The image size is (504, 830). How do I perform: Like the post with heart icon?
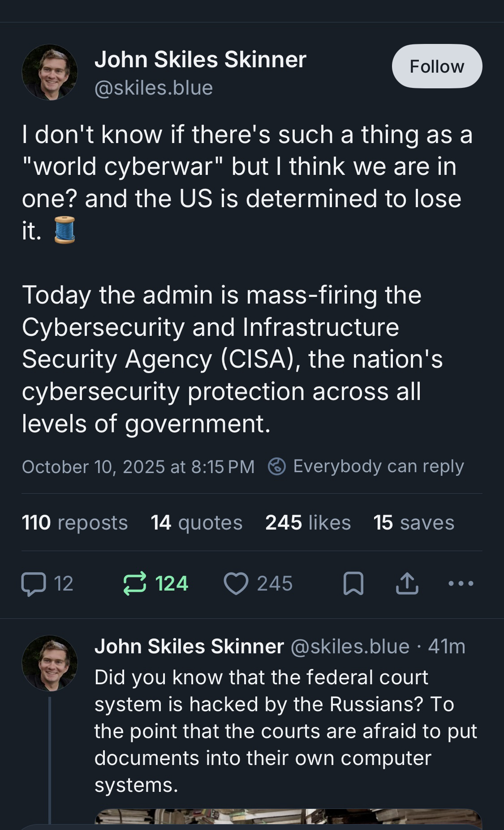pos(236,584)
